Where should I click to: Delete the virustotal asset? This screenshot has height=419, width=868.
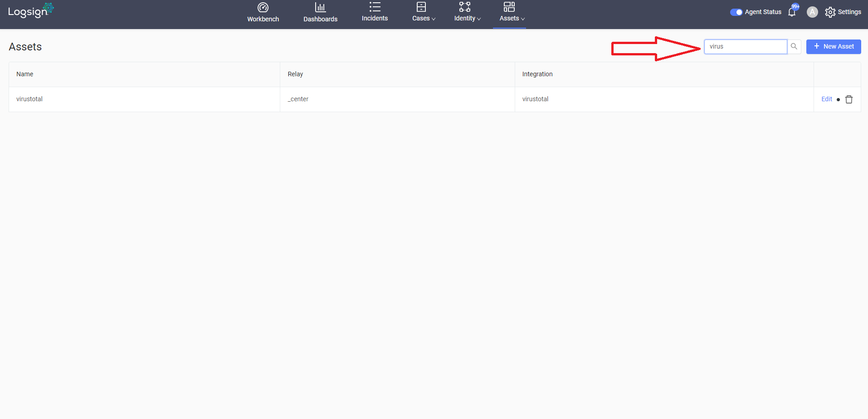tap(849, 99)
